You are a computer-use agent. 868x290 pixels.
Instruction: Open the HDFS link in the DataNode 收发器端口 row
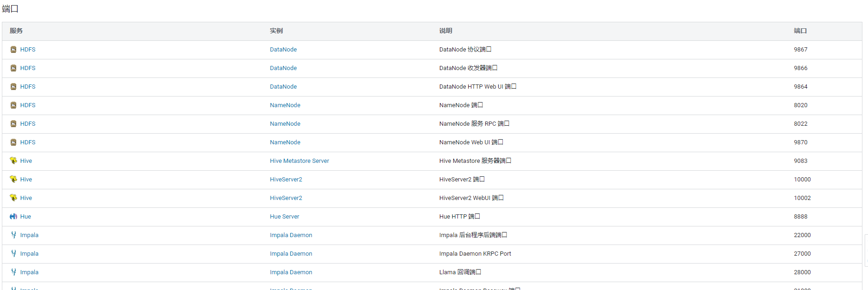point(28,68)
